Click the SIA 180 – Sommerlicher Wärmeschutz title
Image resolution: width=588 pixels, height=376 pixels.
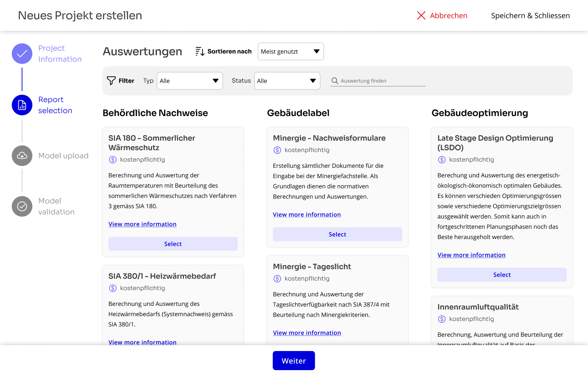pos(152,143)
